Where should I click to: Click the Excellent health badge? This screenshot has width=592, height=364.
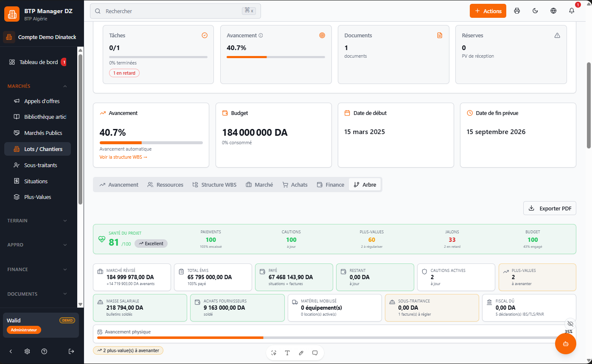[151, 244]
